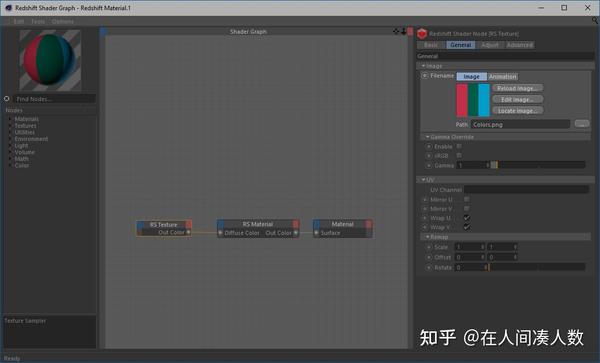The width and height of the screenshot is (600, 363).
Task: Click the Colors.png image preview swatch
Action: point(473,100)
